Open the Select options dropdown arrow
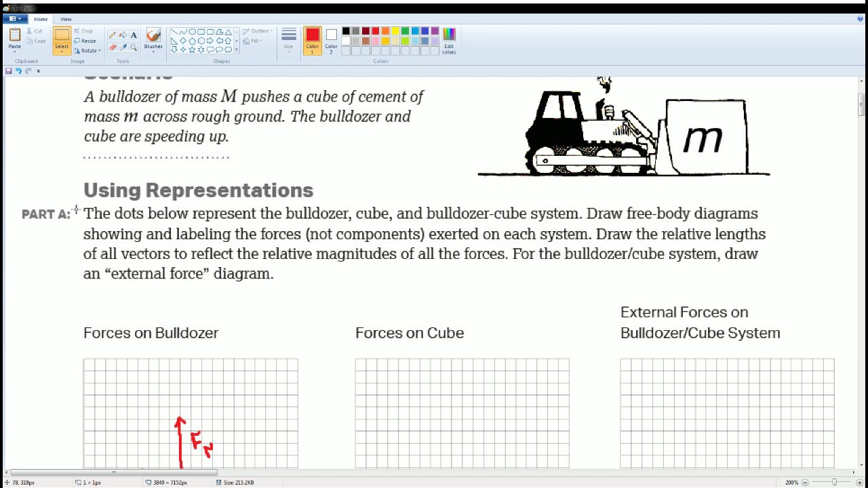This screenshot has width=868, height=488. click(x=62, y=52)
